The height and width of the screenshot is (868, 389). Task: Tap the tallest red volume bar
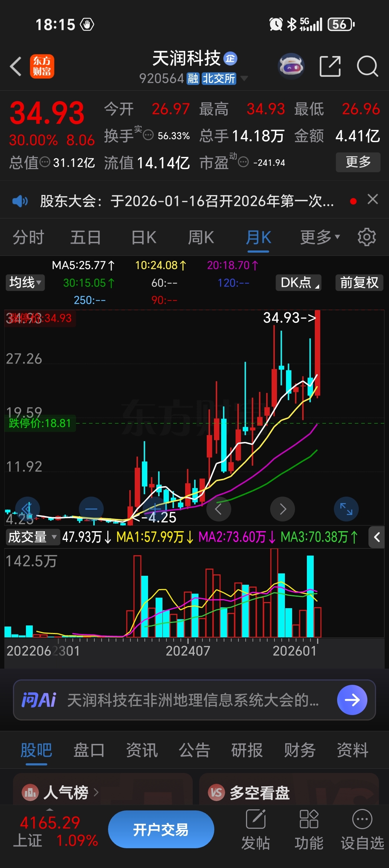pos(274,593)
